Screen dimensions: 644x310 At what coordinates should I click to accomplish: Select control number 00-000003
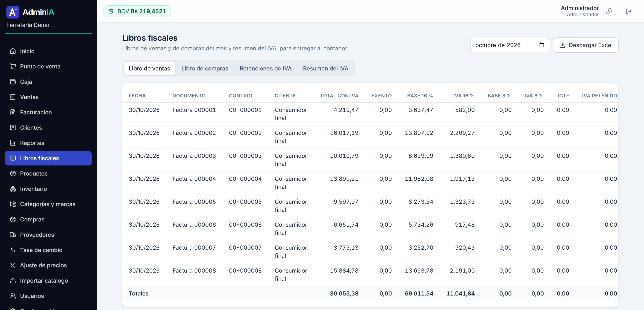point(245,156)
